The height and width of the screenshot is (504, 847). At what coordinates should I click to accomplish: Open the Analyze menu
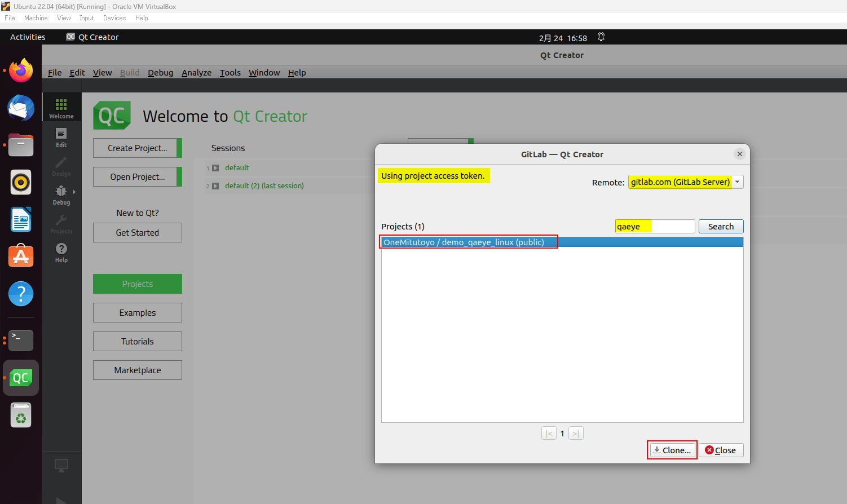(196, 73)
